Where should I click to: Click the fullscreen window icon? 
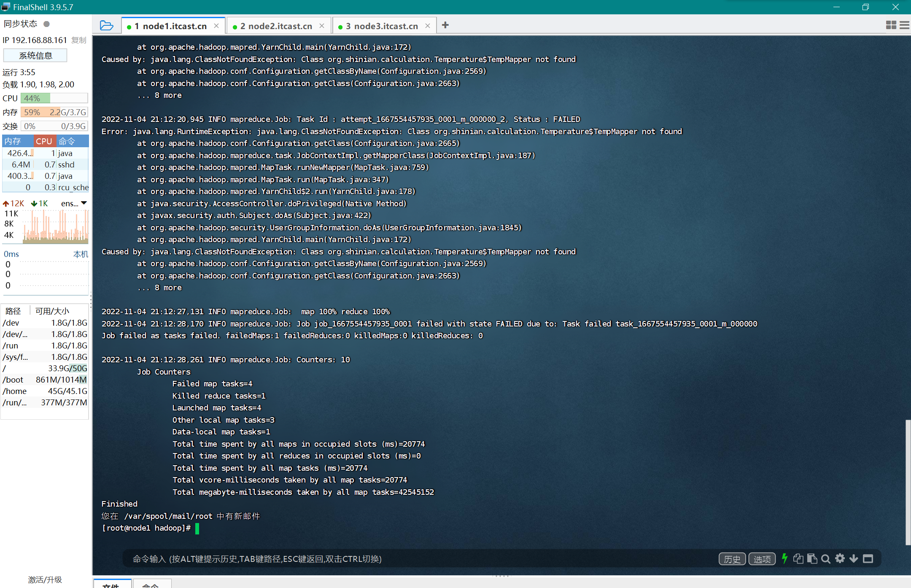pos(868,559)
